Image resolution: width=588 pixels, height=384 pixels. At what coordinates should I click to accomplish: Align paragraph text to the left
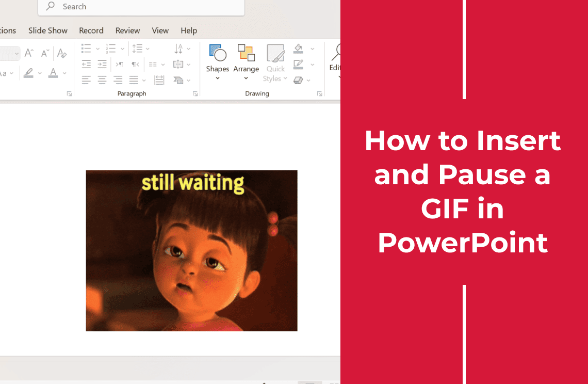tap(86, 80)
